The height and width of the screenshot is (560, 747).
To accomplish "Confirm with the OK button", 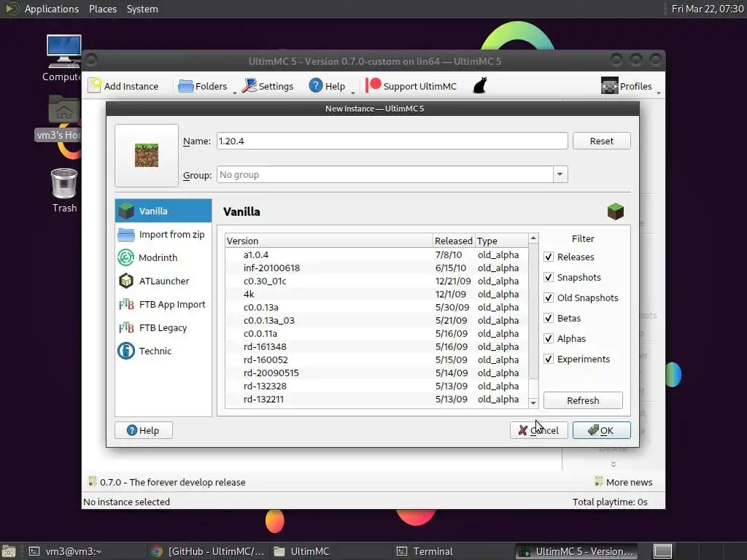I will coord(602,430).
